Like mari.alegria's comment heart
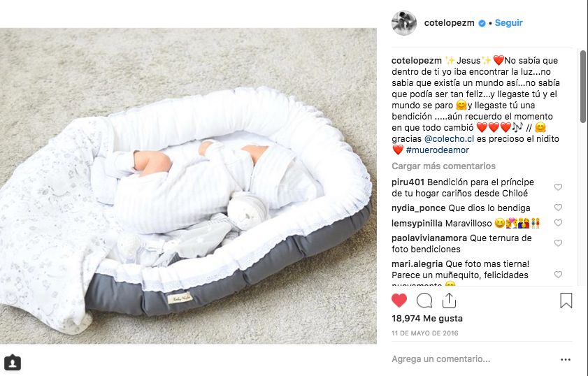Viewport: 588px width, 376px height. [558, 275]
